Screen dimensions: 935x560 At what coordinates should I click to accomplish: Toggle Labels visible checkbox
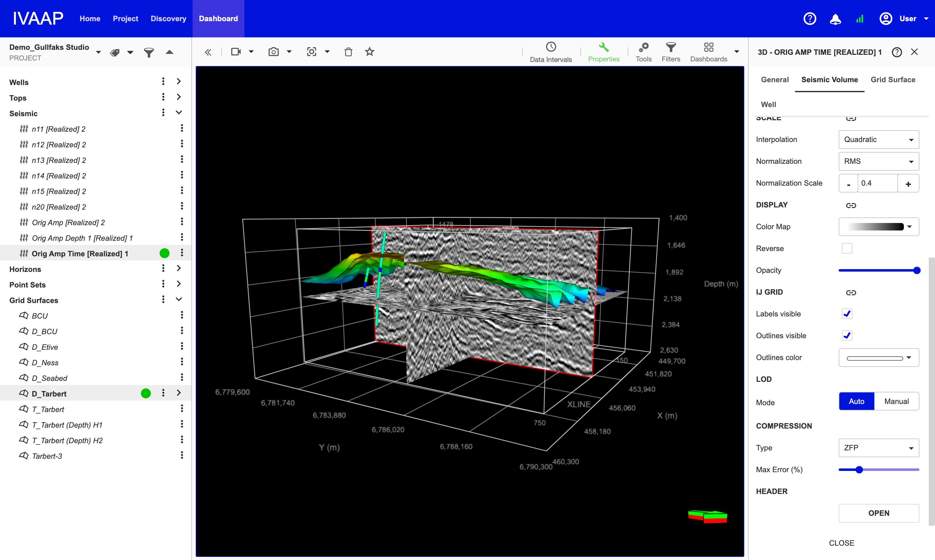[847, 314]
